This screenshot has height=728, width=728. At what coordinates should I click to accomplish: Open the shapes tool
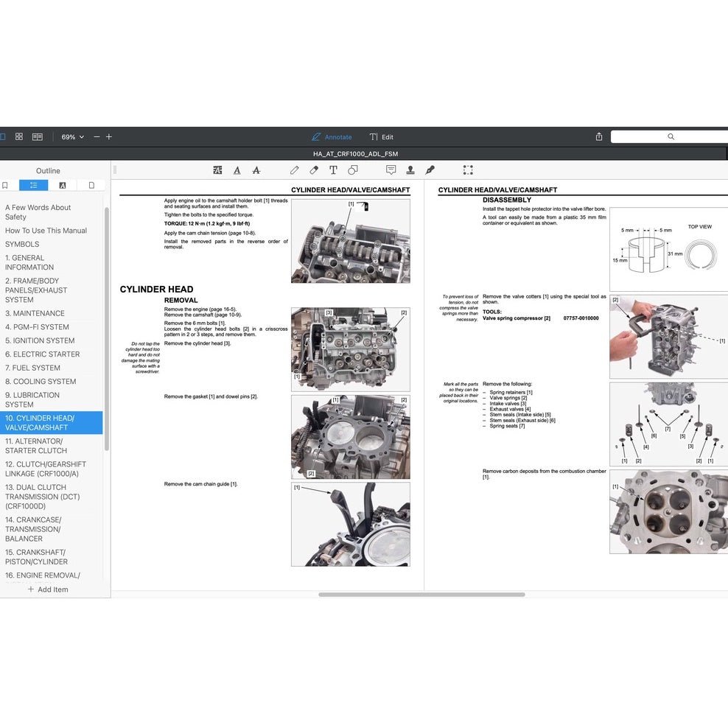click(x=353, y=170)
